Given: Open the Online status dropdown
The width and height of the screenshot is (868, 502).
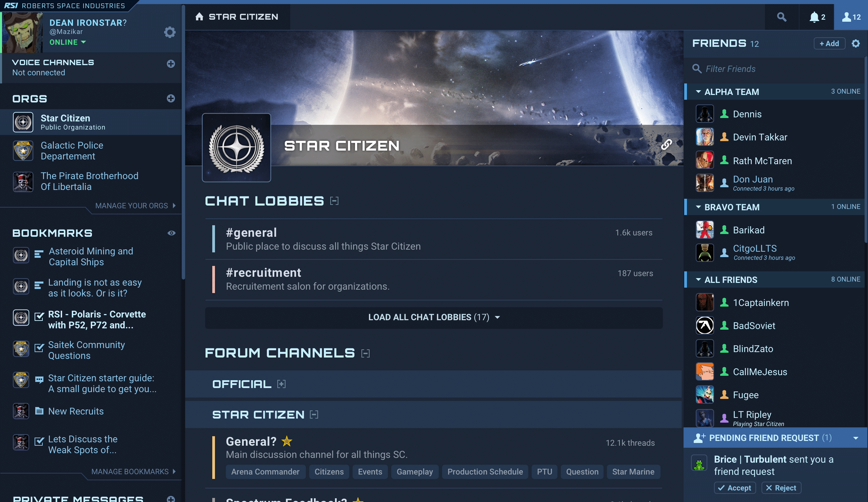Looking at the screenshot, I should [x=67, y=42].
